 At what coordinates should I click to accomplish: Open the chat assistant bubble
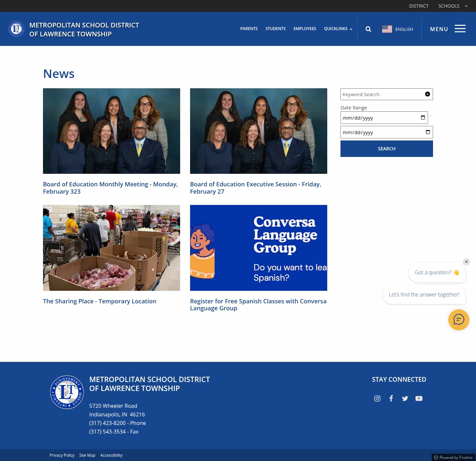click(x=458, y=320)
